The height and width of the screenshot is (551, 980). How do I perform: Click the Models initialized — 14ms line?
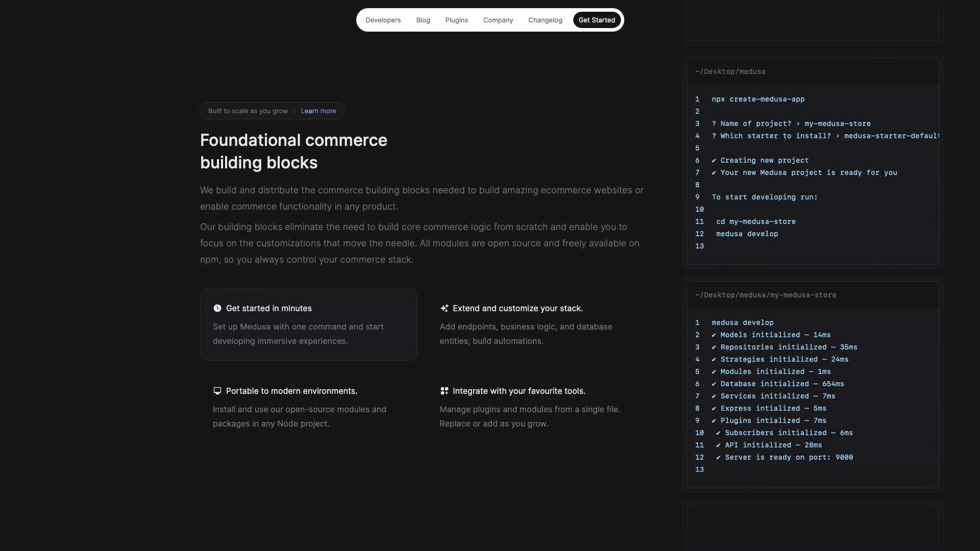pos(771,335)
